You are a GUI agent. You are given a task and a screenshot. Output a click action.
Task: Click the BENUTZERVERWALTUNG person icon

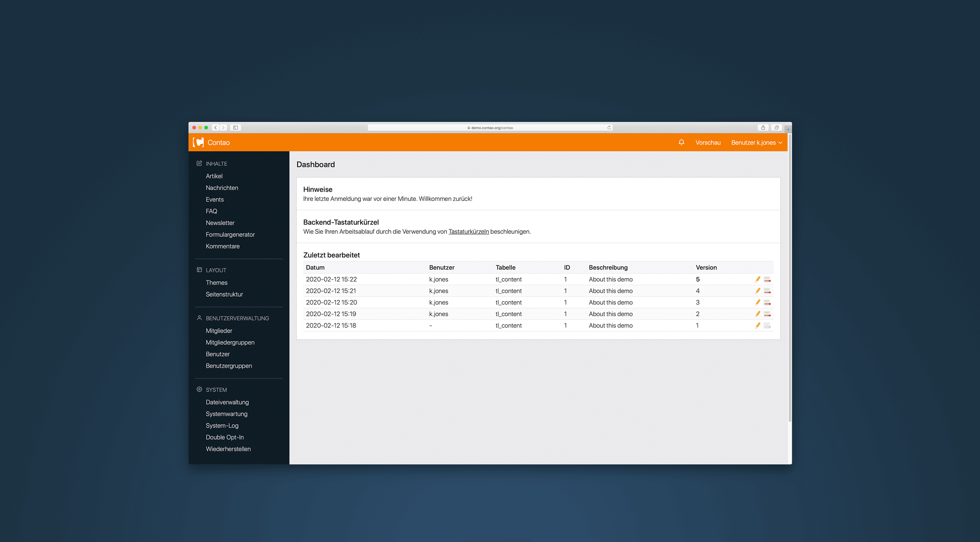[198, 318]
